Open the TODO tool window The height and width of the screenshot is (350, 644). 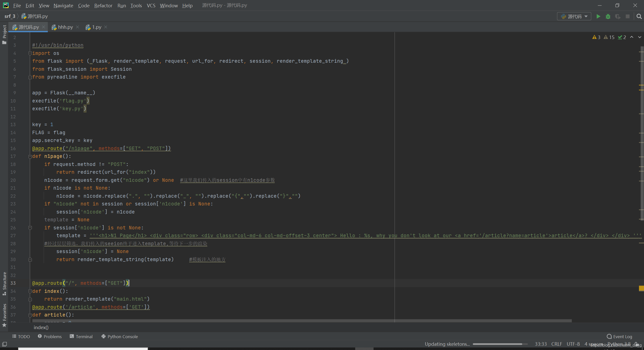coord(21,336)
